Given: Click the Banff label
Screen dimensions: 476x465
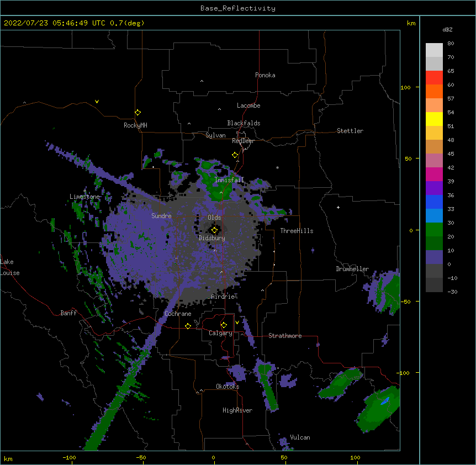Looking at the screenshot, I should point(68,313).
